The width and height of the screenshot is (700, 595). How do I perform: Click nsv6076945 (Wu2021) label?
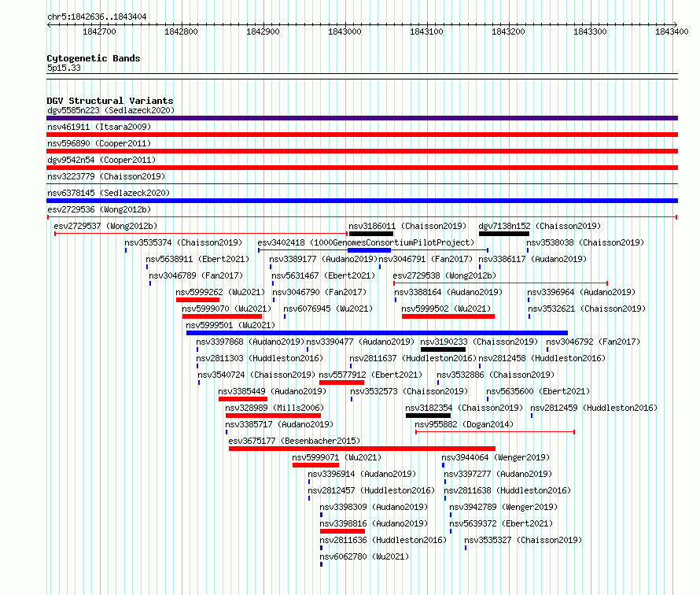328,309
